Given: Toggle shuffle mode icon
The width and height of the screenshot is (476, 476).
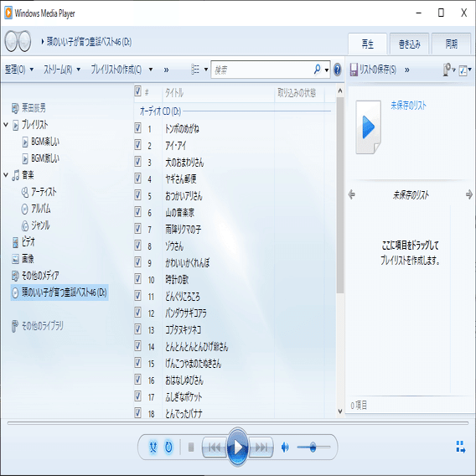Looking at the screenshot, I should (x=153, y=447).
